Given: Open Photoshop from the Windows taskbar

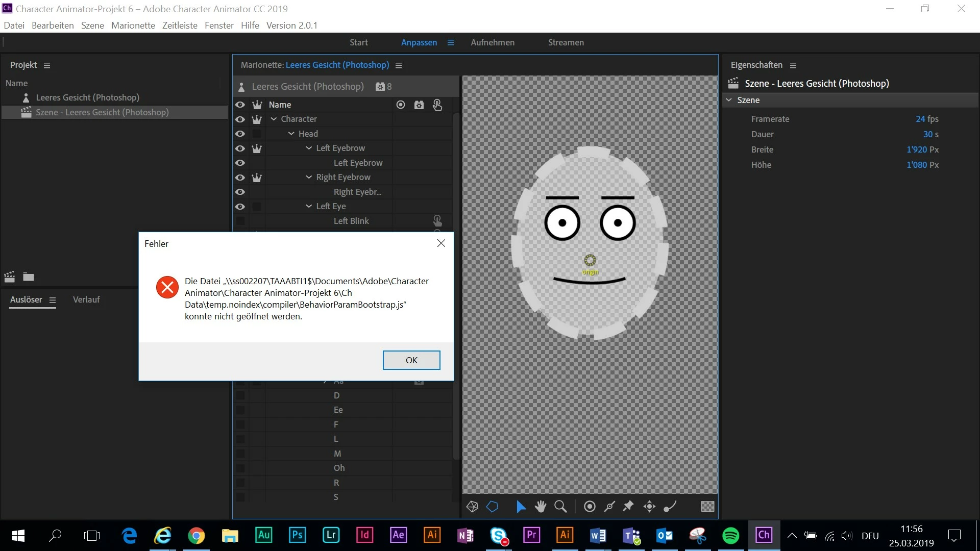Looking at the screenshot, I should 297,535.
